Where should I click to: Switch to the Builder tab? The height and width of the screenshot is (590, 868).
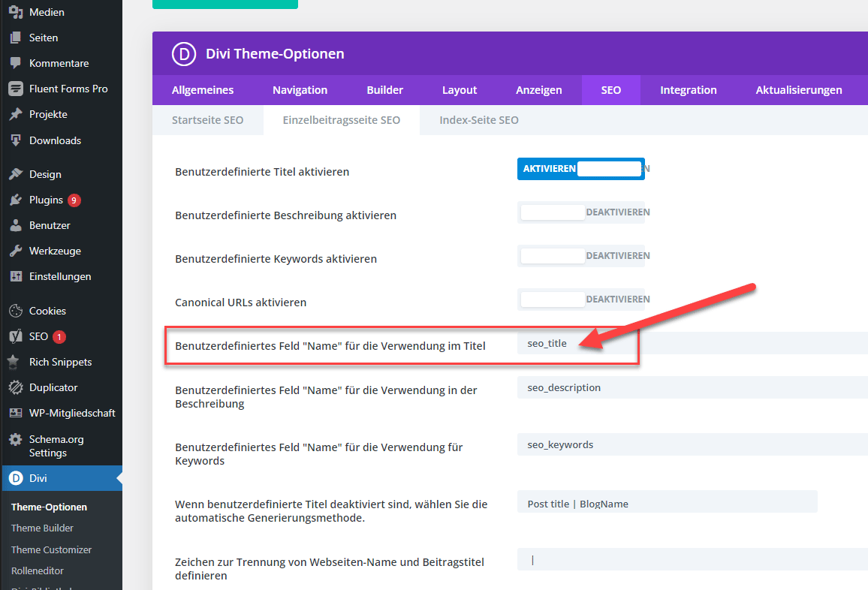pos(384,89)
